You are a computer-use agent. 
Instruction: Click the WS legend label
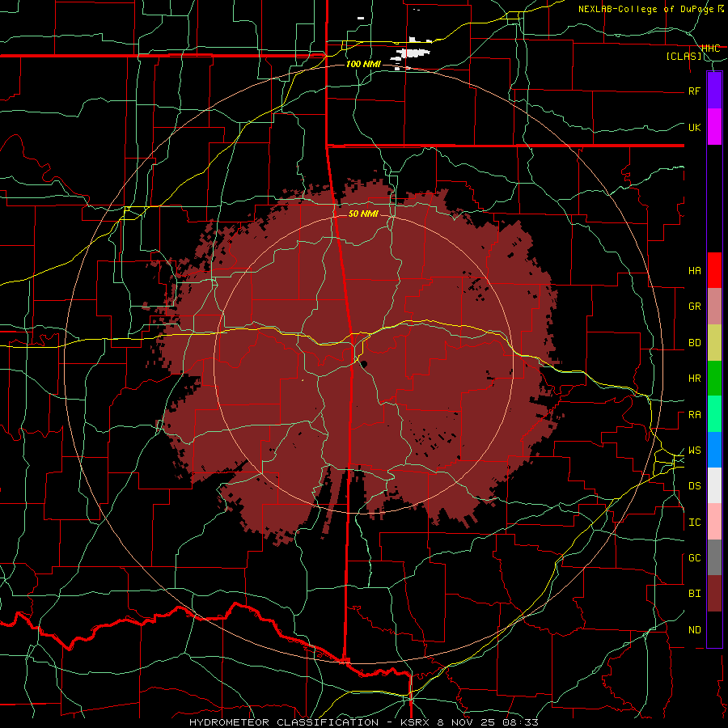click(694, 451)
